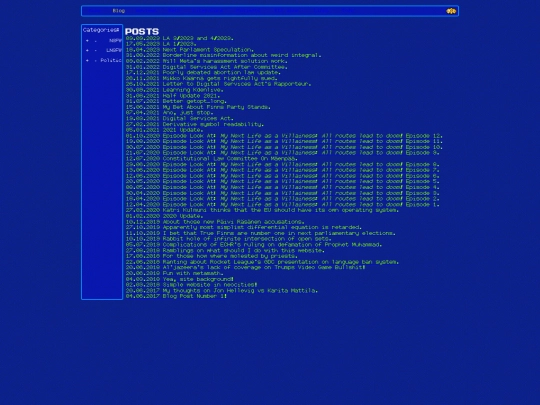Open Episode Look At Villainess Episode 7 post

[x=301, y=170]
